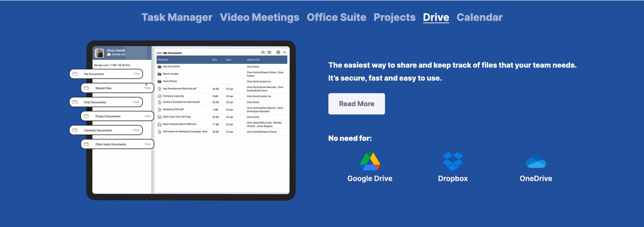Click the spreadsheet icon for Sales forecast March 2020.xlsx

pos(160,124)
